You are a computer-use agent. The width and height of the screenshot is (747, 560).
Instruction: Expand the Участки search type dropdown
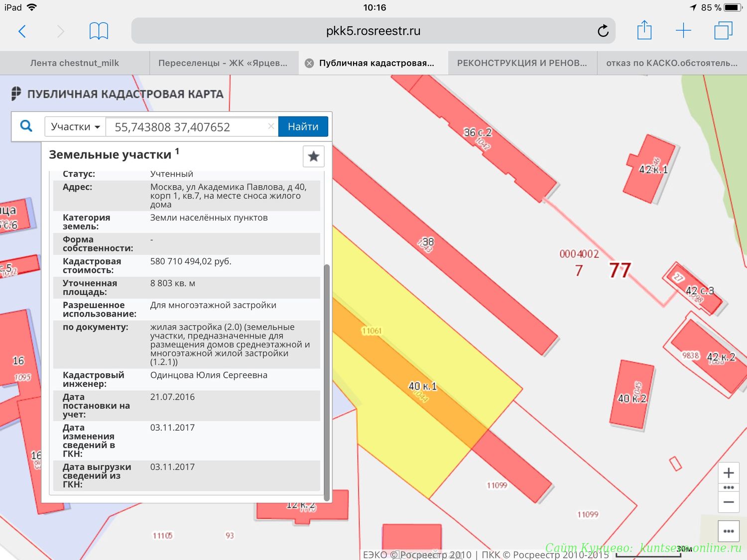point(75,127)
